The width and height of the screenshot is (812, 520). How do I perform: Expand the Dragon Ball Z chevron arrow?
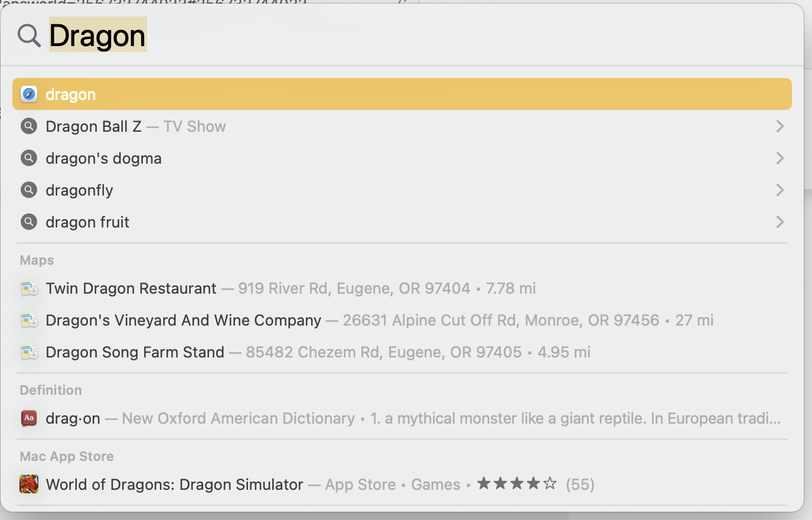(x=780, y=126)
